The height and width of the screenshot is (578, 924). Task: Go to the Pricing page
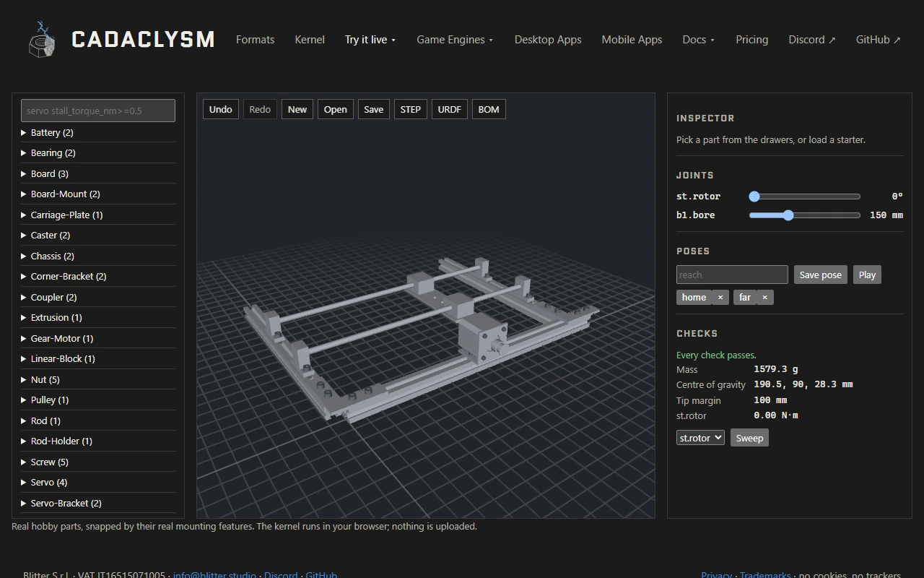click(752, 40)
